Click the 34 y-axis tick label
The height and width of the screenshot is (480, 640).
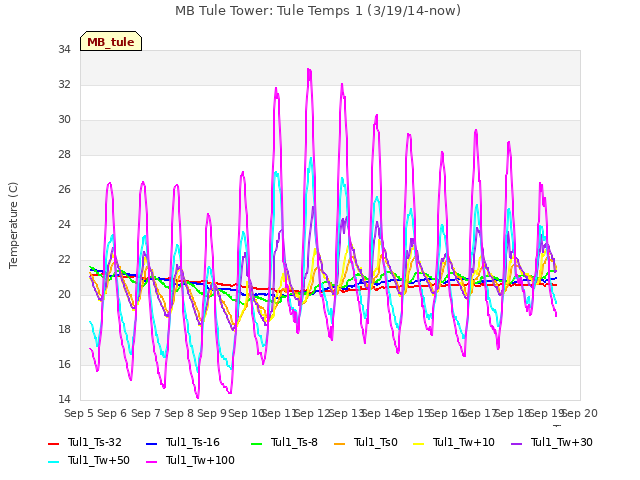64,49
